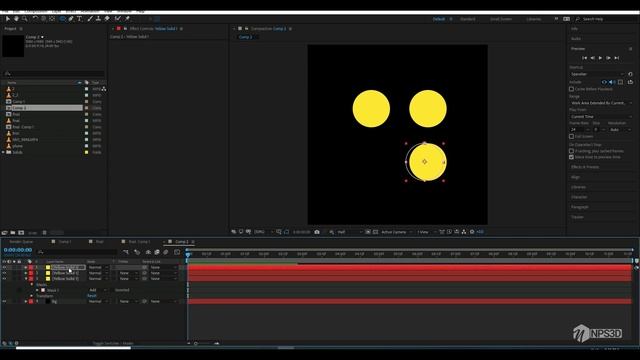Open the Paragraph panel
This screenshot has height=360, width=640.
click(580, 207)
